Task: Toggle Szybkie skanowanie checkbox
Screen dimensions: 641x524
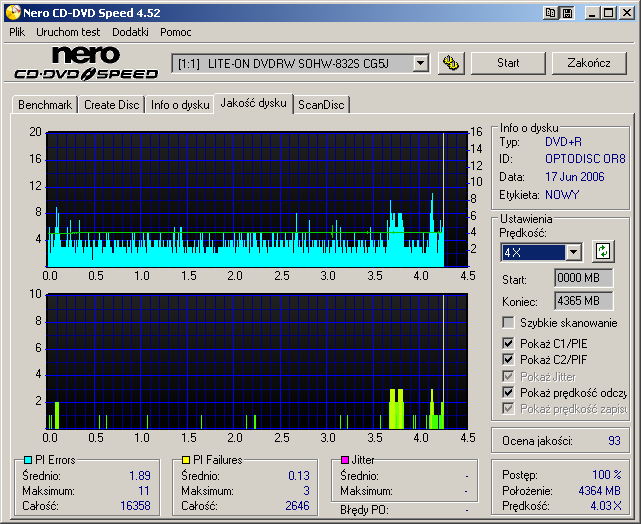Action: coord(508,322)
